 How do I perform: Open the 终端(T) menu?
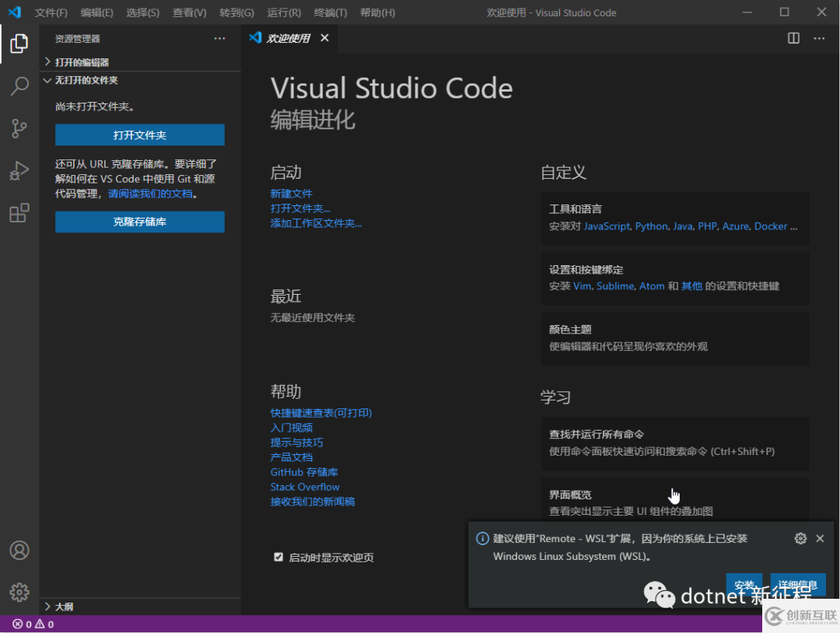pyautogui.click(x=331, y=12)
